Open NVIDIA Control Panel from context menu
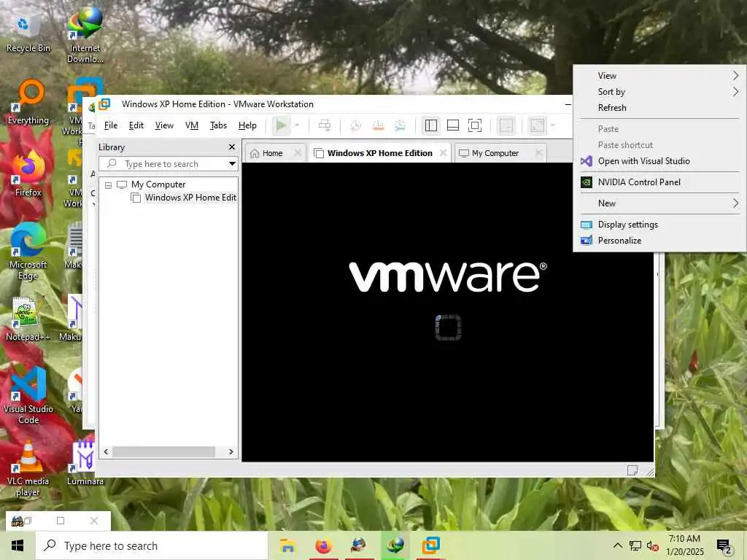 (x=659, y=182)
